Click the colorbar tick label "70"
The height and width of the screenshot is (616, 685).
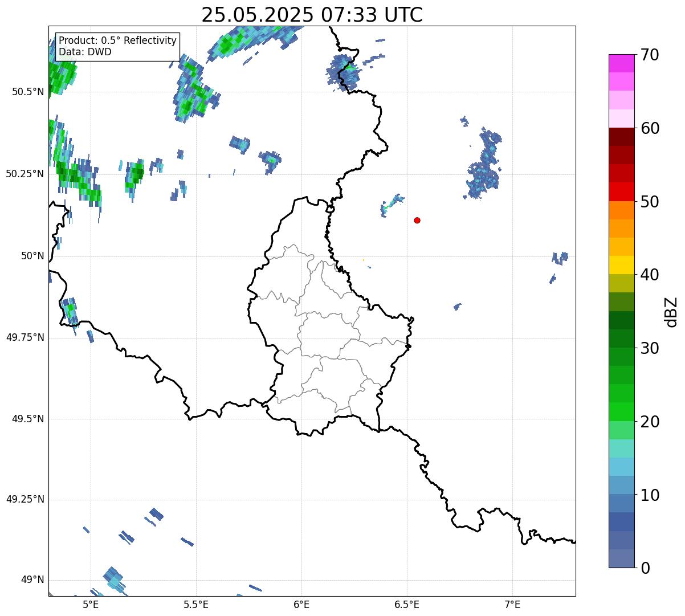click(x=650, y=55)
